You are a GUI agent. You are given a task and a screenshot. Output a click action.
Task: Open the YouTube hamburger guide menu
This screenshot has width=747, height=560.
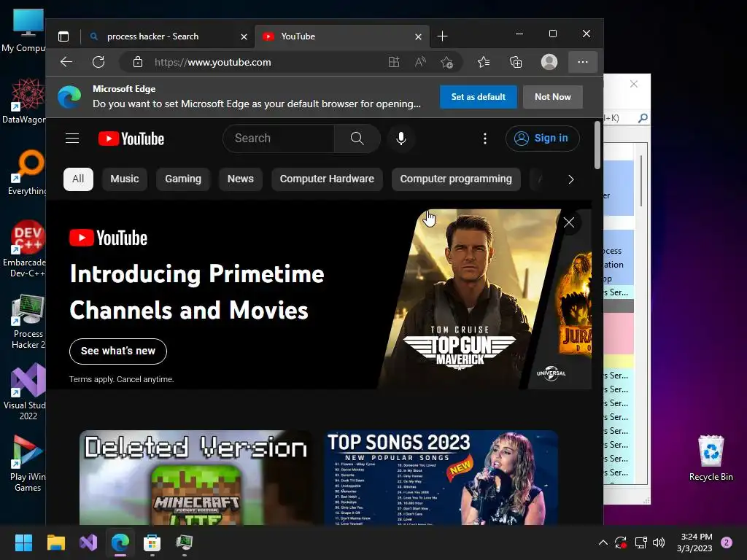[72, 139]
